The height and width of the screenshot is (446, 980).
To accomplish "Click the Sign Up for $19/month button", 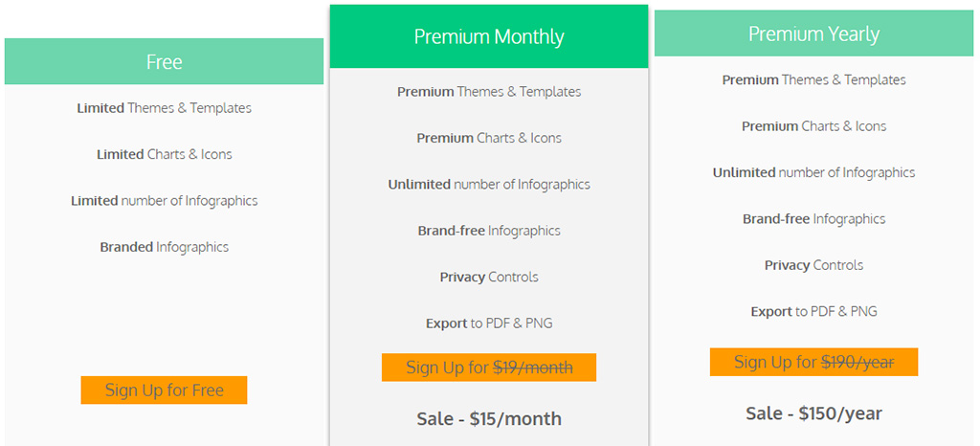I will pos(489,368).
